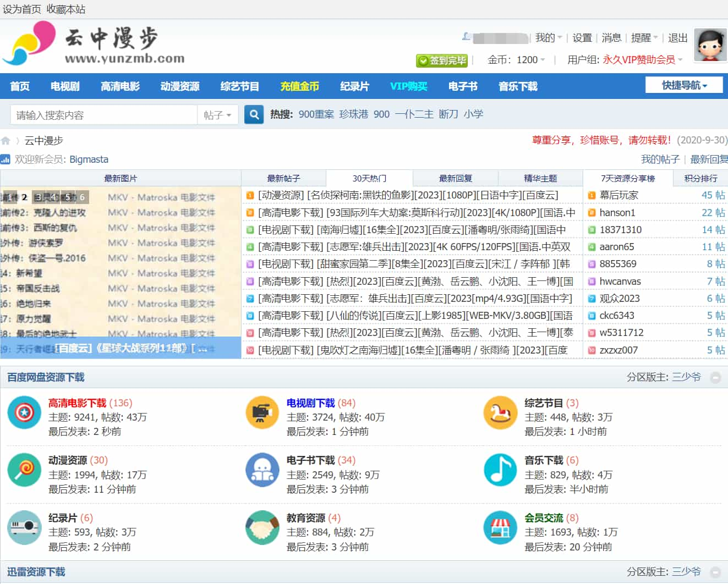Click 收藏本站 at top
The height and width of the screenshot is (584, 728).
[x=65, y=9]
